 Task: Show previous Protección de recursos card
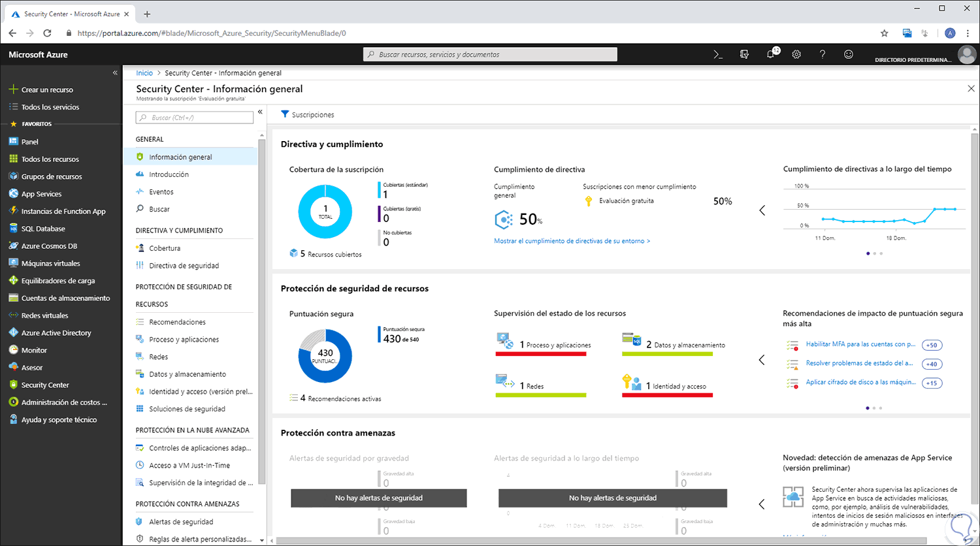click(762, 360)
